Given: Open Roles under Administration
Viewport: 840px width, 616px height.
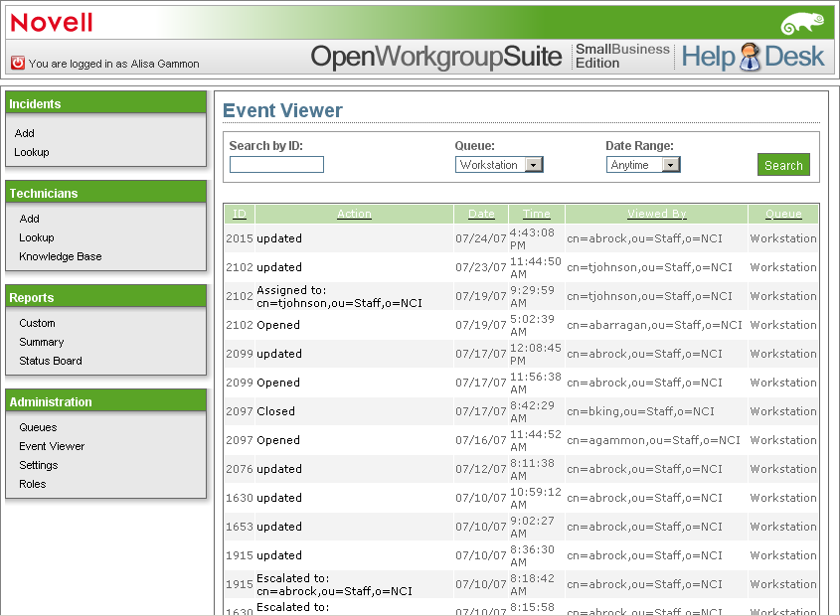Looking at the screenshot, I should pyautogui.click(x=33, y=484).
